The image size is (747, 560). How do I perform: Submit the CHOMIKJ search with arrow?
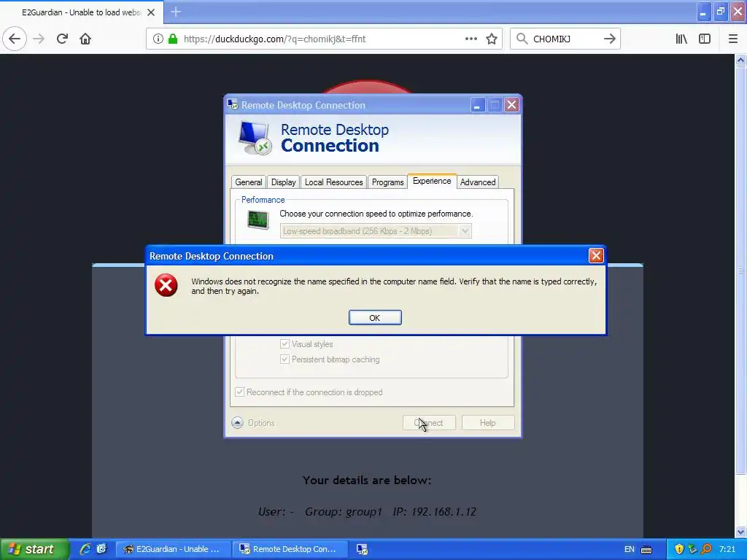[x=610, y=39]
